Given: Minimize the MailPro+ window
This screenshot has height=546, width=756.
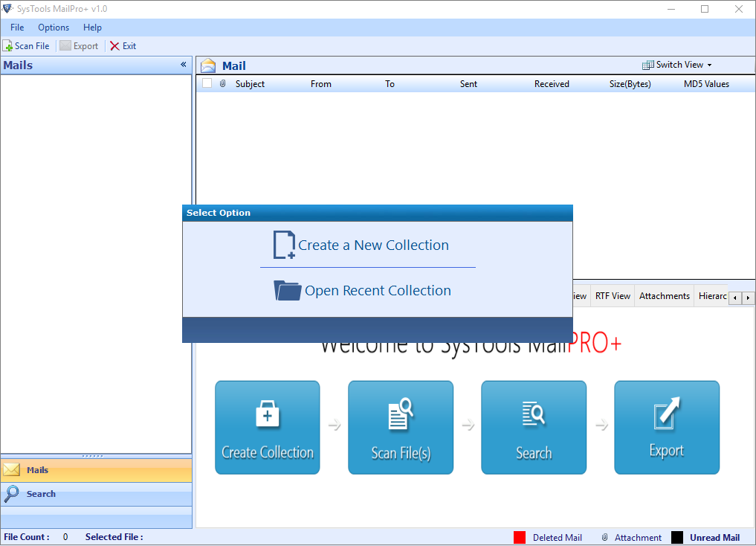Looking at the screenshot, I should [671, 9].
